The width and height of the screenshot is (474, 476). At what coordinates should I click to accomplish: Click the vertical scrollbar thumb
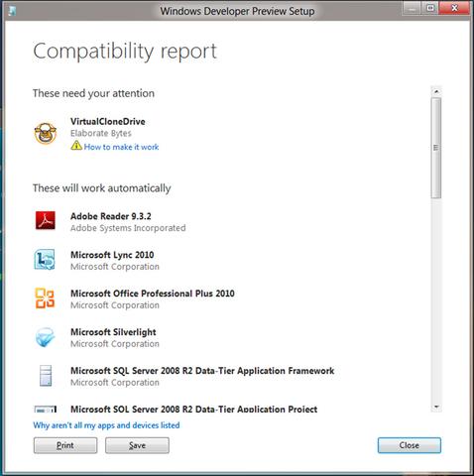[x=436, y=148]
